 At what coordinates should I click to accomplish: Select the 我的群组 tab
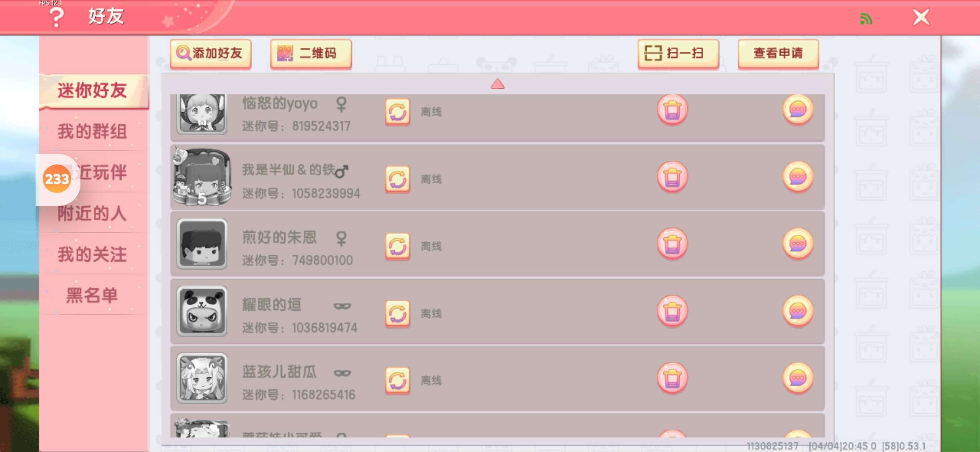(x=93, y=131)
